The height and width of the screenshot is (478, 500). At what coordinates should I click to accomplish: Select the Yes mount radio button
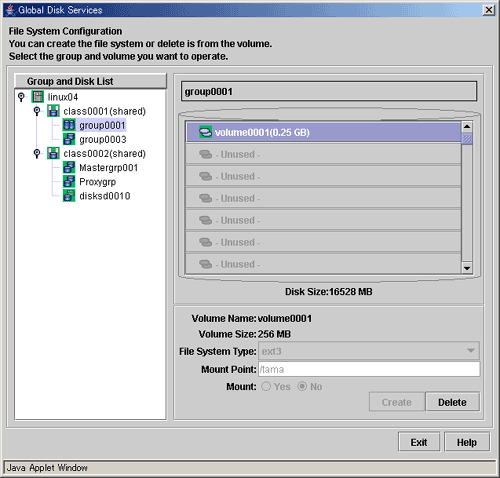(266, 386)
